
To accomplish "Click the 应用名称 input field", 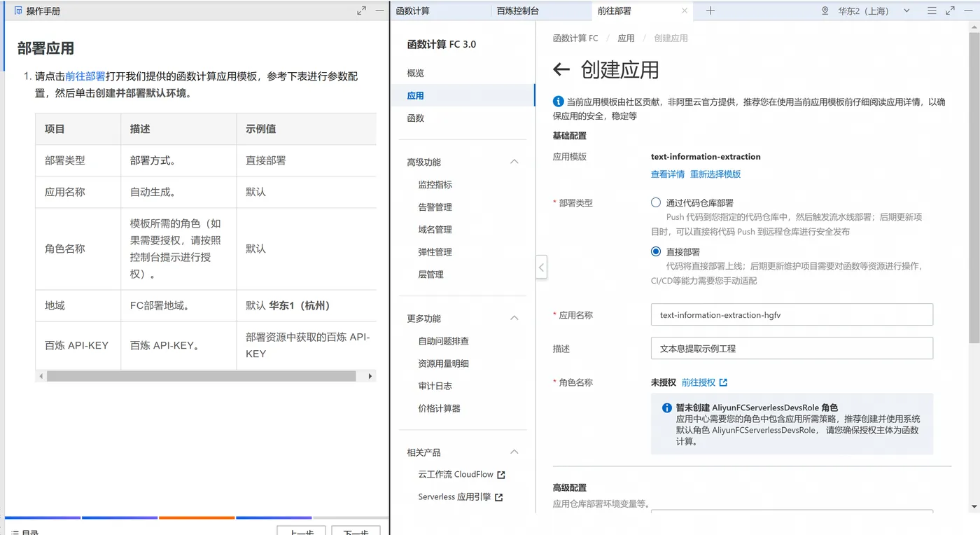I will (x=792, y=315).
